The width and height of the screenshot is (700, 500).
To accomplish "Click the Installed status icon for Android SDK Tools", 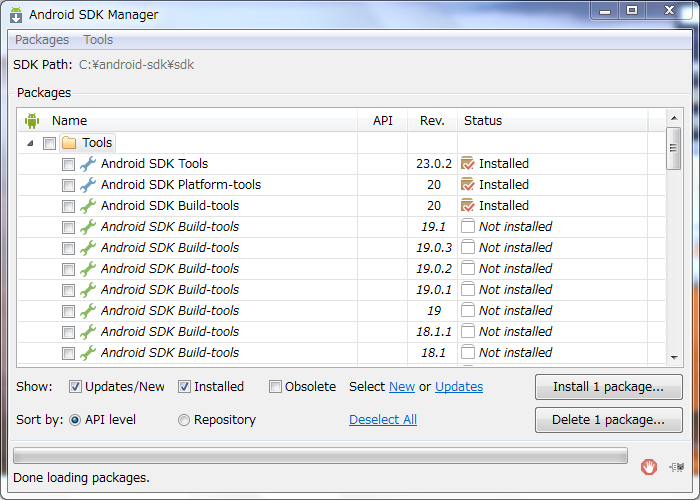I will [x=467, y=163].
